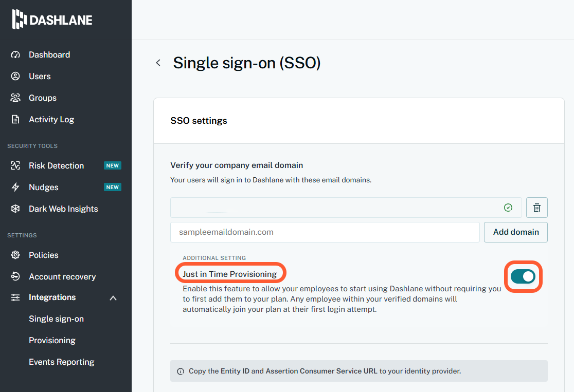Click the Dashlane logo icon

pos(19,20)
